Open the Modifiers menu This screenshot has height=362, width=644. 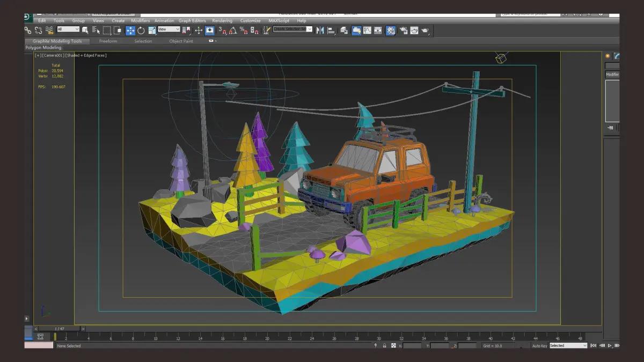[x=141, y=21]
